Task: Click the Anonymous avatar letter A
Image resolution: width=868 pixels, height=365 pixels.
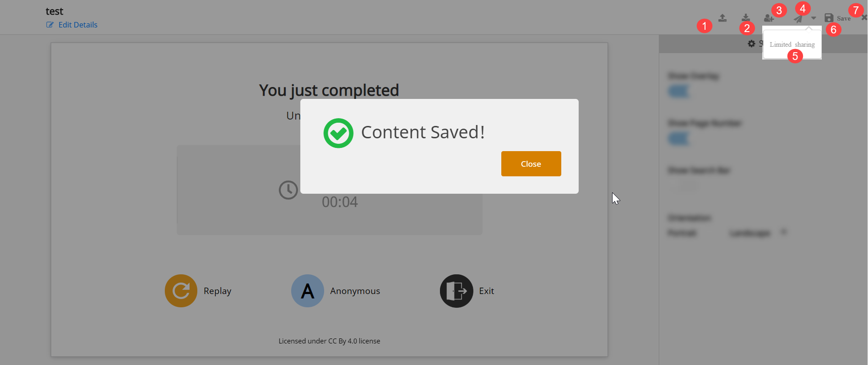Action: pos(308,291)
